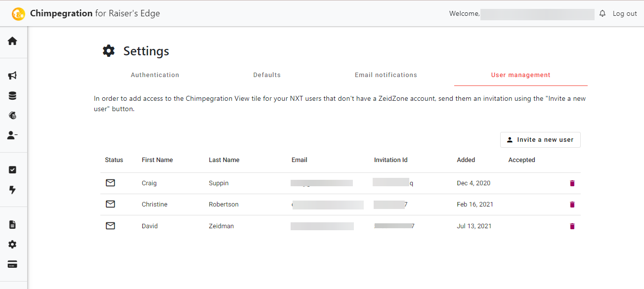Delete Craig Suppin's invitation

tap(572, 183)
